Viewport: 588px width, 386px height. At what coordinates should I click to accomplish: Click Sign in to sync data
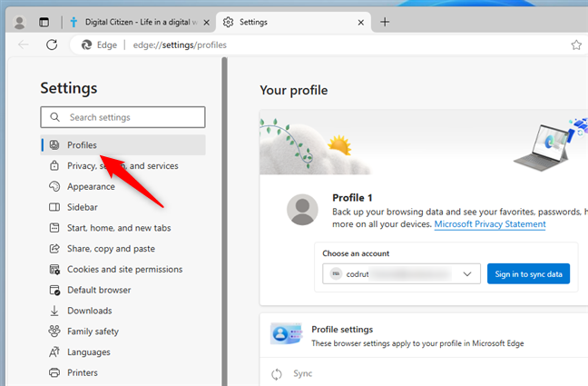pyautogui.click(x=528, y=273)
